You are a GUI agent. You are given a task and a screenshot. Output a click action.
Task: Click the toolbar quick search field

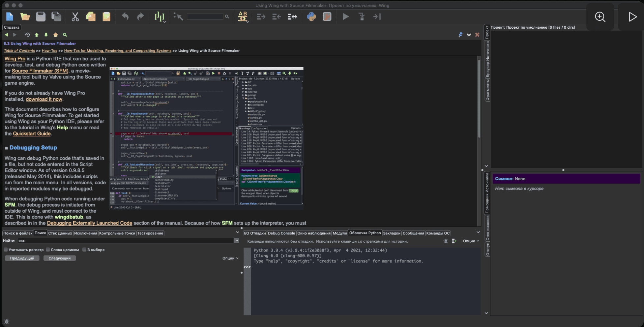point(205,16)
